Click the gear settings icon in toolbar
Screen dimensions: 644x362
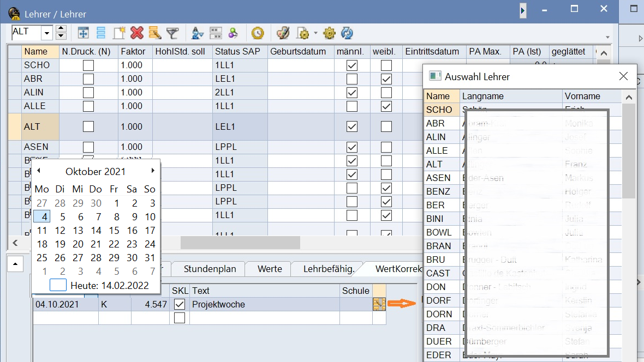point(329,33)
